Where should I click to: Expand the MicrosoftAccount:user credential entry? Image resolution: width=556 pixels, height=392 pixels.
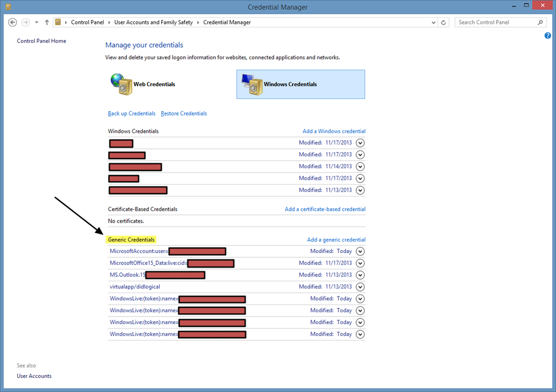coord(360,251)
